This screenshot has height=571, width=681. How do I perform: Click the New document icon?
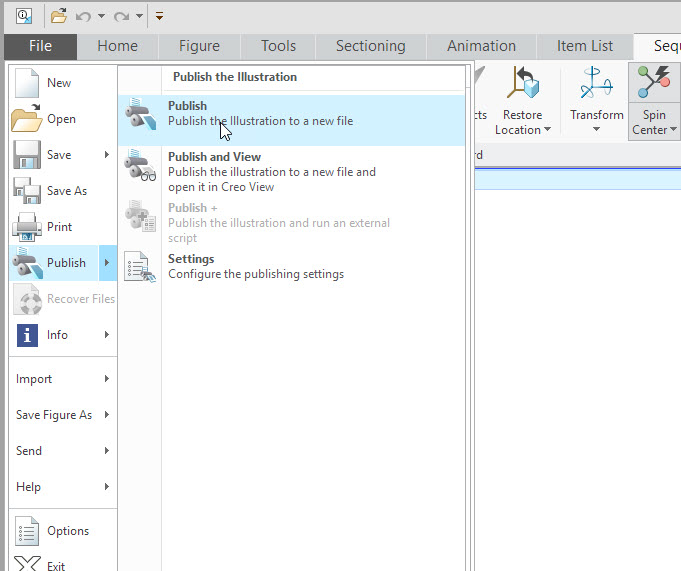tap(27, 83)
